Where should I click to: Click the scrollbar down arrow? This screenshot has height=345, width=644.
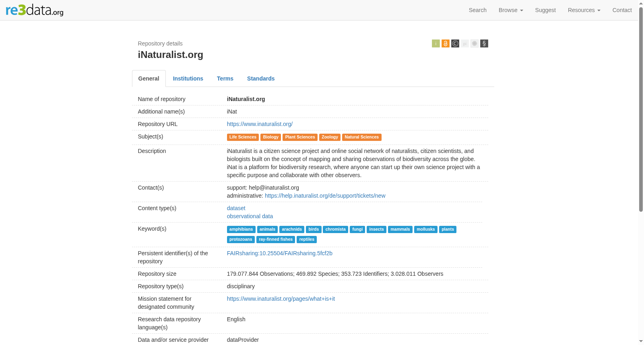641,342
